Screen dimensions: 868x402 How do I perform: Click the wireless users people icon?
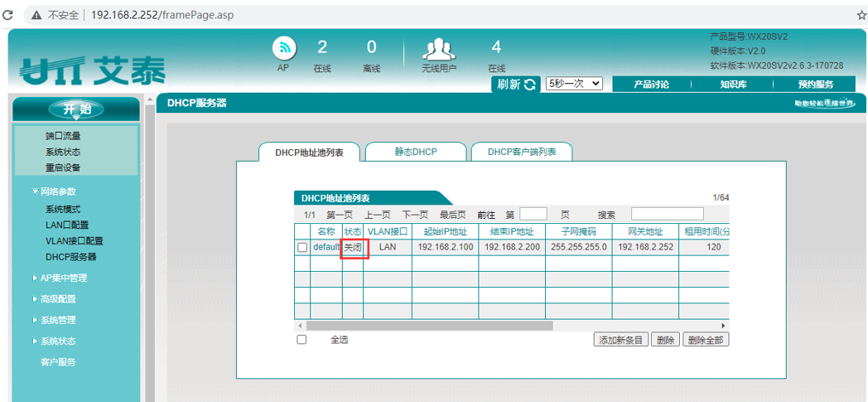(x=438, y=49)
